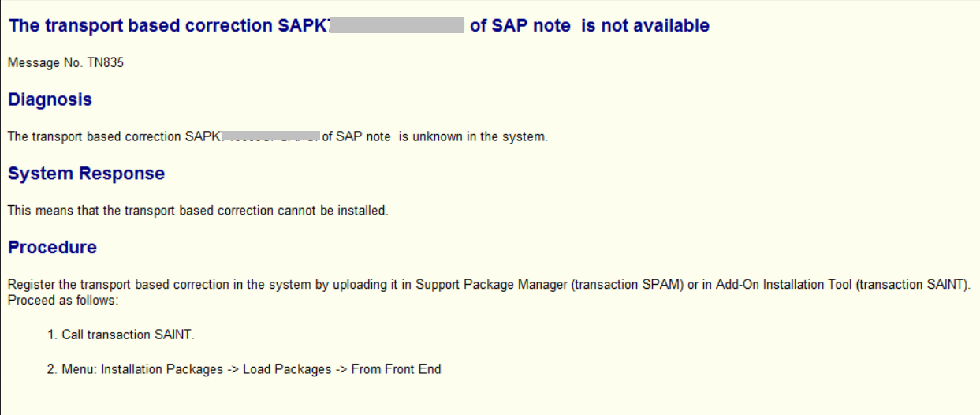
Task: Click the Diagnosis heading
Action: point(50,99)
